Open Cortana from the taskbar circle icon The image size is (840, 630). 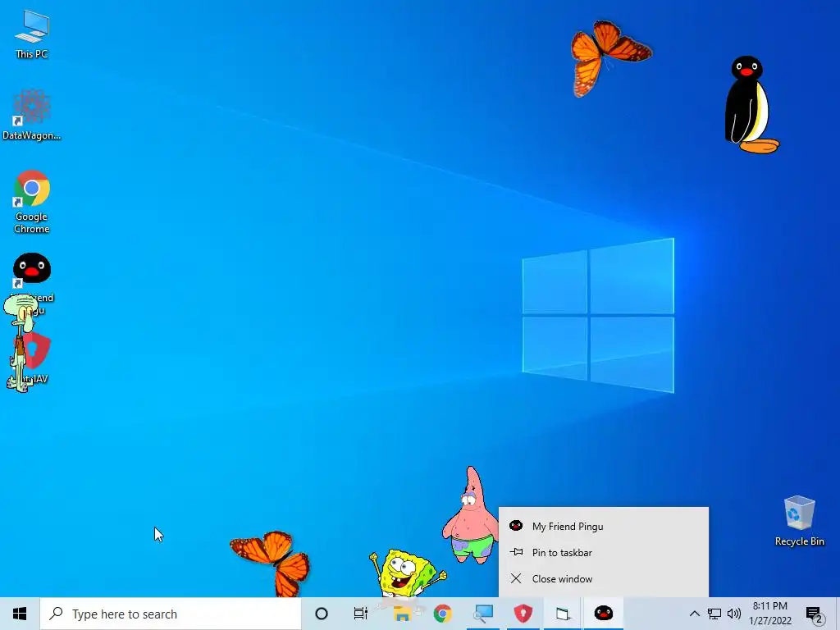click(x=322, y=614)
